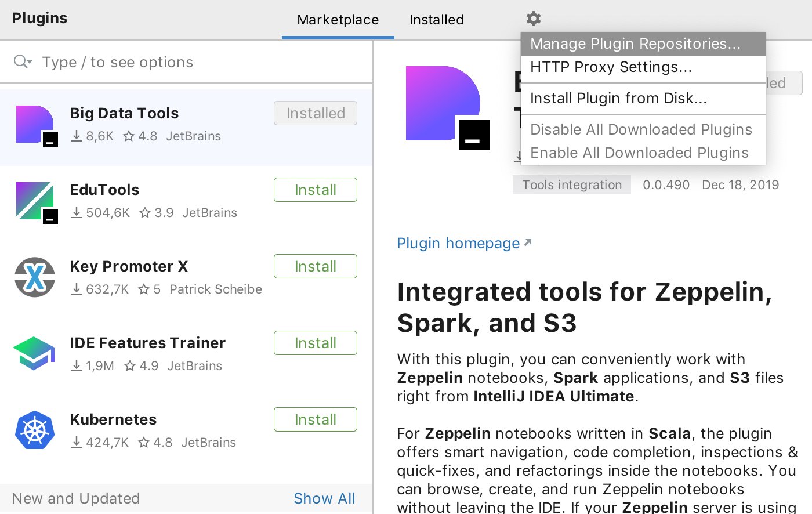
Task: Click the New and Updated section header
Action: coord(76,498)
